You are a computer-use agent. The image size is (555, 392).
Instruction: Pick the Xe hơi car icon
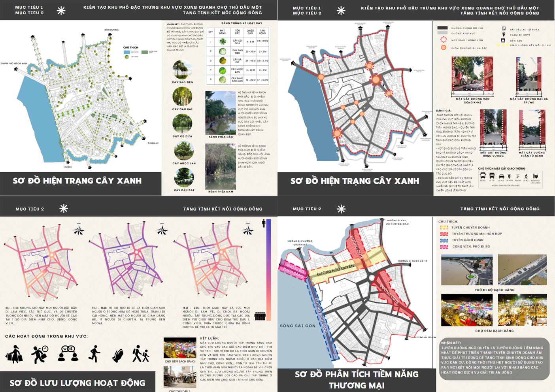502,176
